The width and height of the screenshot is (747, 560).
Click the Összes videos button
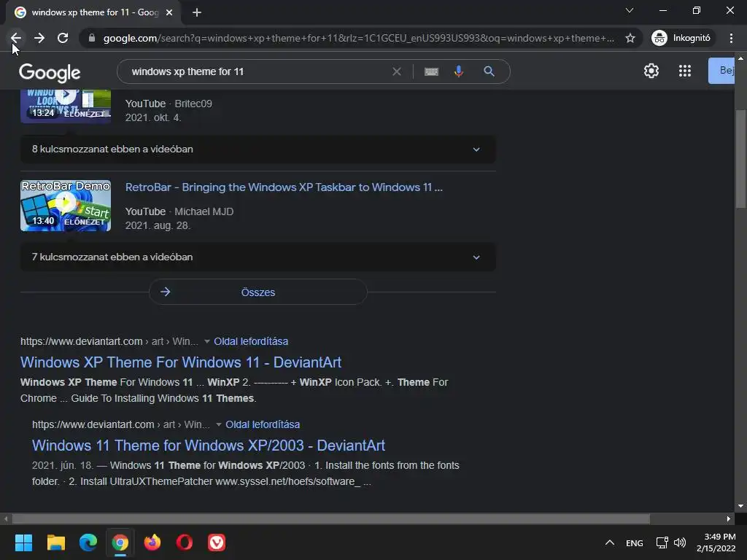coord(258,292)
